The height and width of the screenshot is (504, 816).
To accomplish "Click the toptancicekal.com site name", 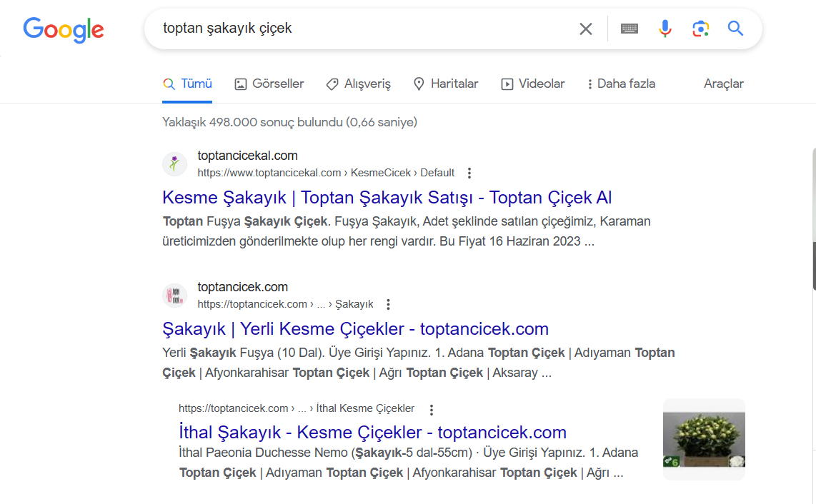I will (x=248, y=156).
